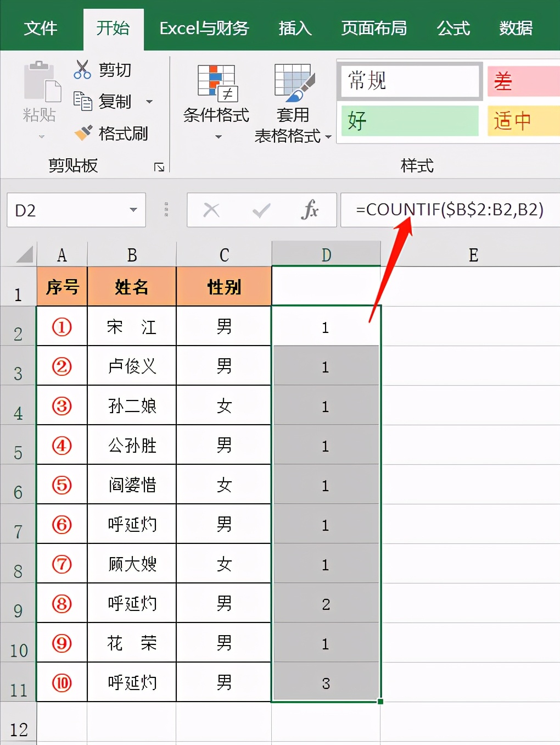
Task: Click the Enter checkmark beside the formula bar
Action: (x=260, y=210)
